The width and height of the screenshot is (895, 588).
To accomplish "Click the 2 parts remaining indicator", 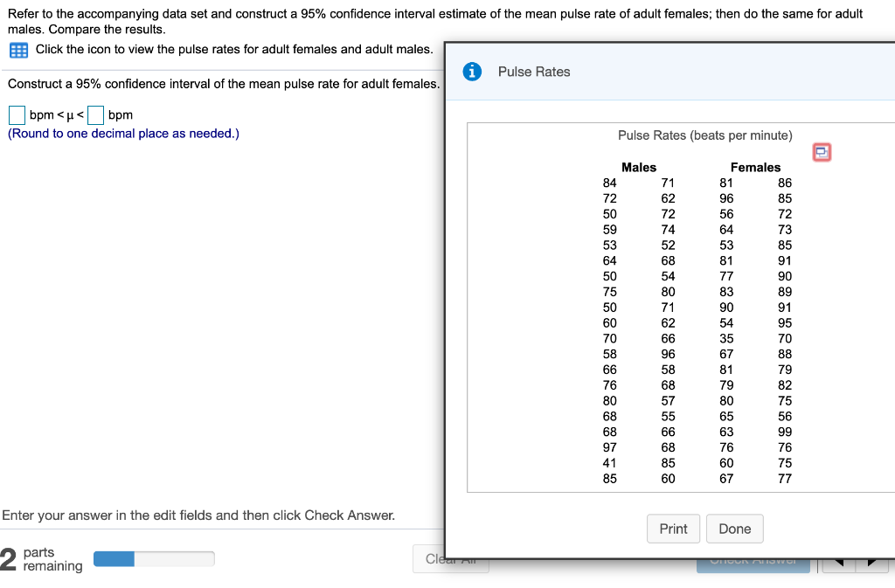I will click(32, 558).
